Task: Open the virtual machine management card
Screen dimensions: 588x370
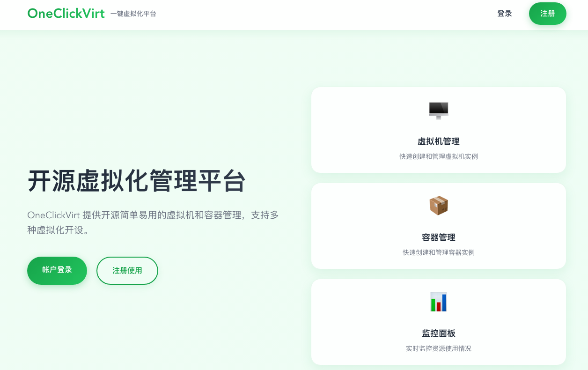Action: [x=439, y=130]
